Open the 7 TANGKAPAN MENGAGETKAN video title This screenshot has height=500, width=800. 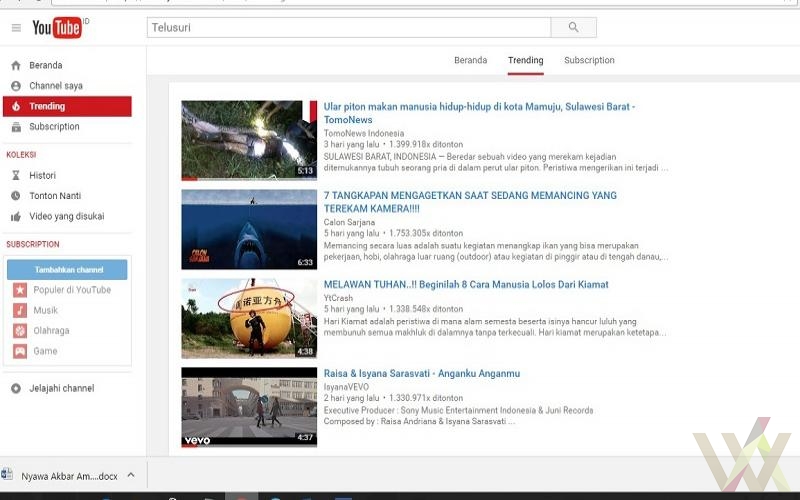point(470,202)
